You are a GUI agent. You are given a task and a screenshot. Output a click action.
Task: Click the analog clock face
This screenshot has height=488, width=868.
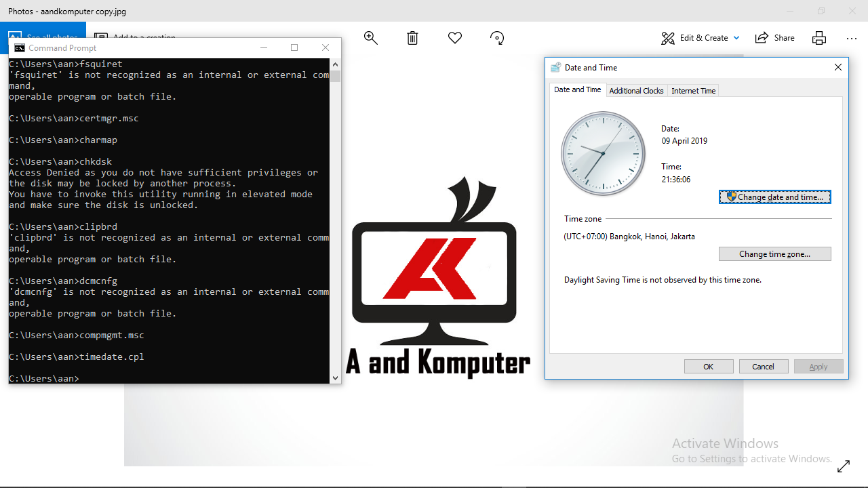click(x=603, y=154)
